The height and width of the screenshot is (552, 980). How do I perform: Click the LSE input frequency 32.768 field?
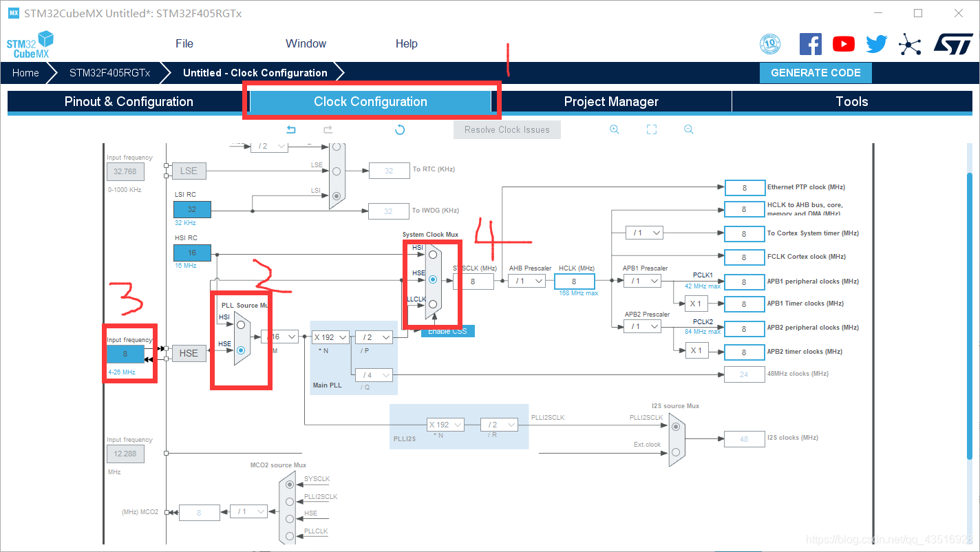pos(125,171)
